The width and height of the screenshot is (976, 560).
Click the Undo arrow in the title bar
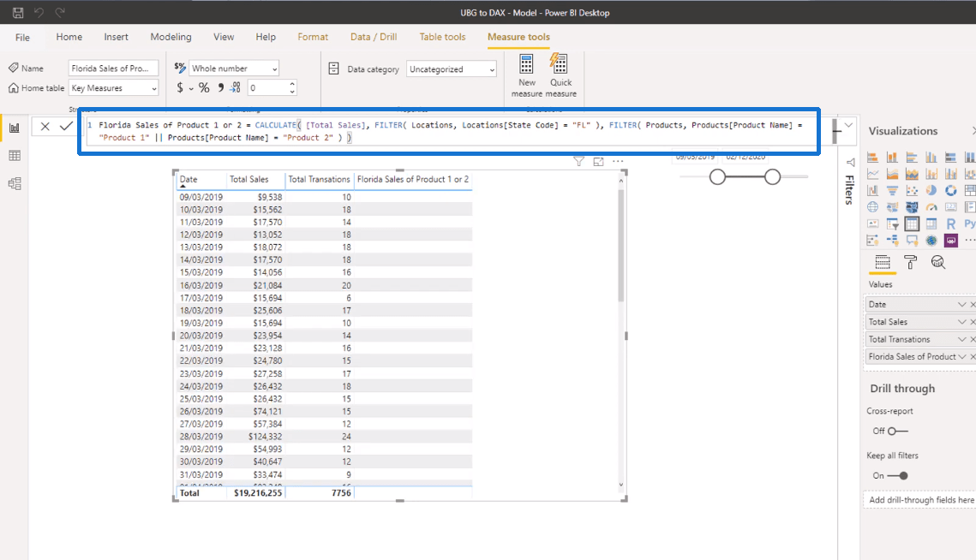39,13
